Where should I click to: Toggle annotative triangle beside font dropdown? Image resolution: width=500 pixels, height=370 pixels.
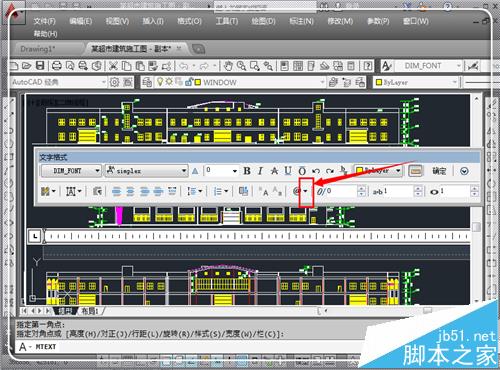point(195,171)
